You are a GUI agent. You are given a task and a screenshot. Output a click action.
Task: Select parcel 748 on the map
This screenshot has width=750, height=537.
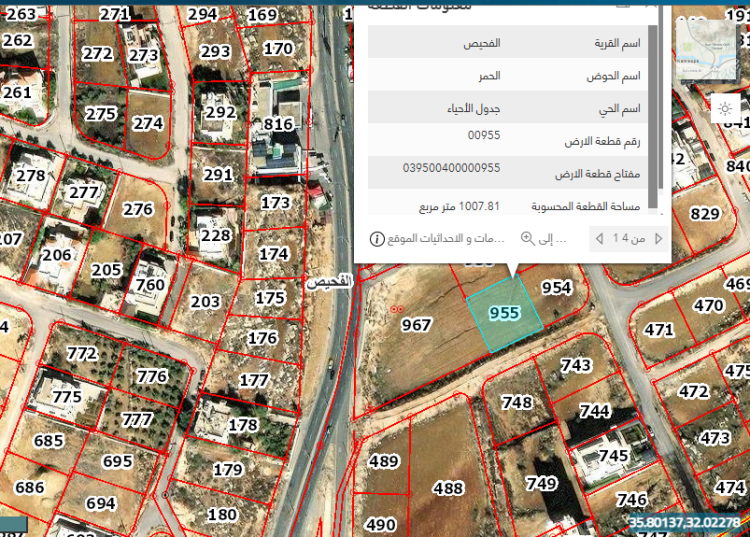click(x=516, y=403)
